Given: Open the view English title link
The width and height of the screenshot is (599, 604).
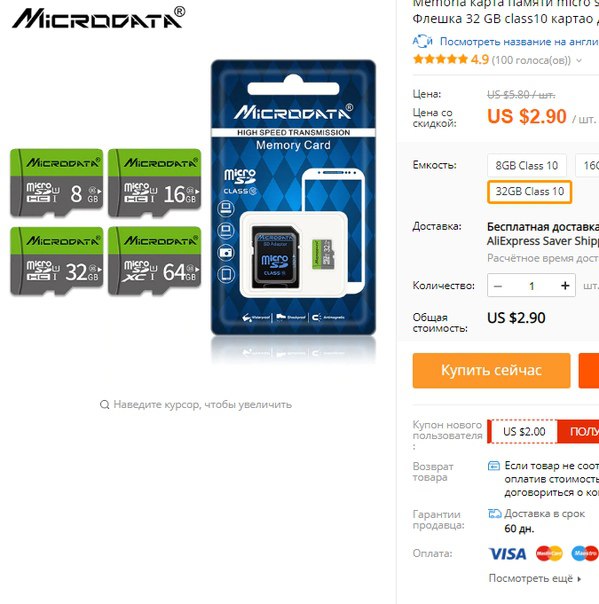Looking at the screenshot, I should (x=519, y=41).
